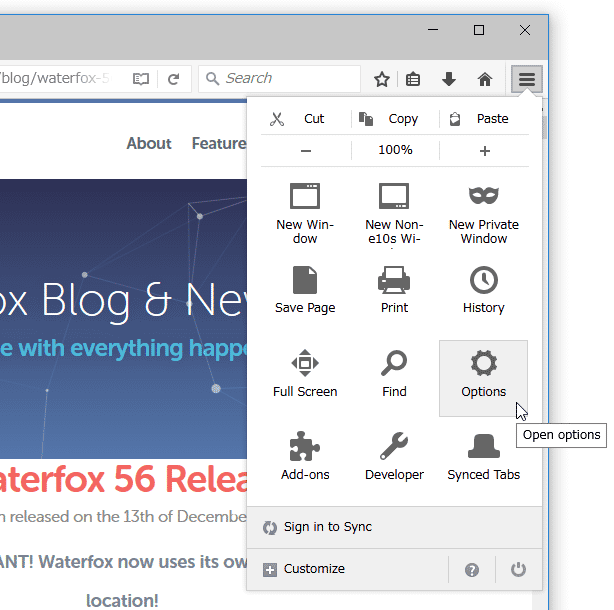Screen dimensions: 614x610
Task: Open the Downloads arrow icon
Action: click(449, 79)
